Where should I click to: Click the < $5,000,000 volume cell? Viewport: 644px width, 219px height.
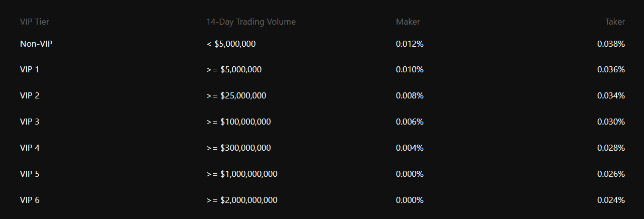click(x=231, y=44)
